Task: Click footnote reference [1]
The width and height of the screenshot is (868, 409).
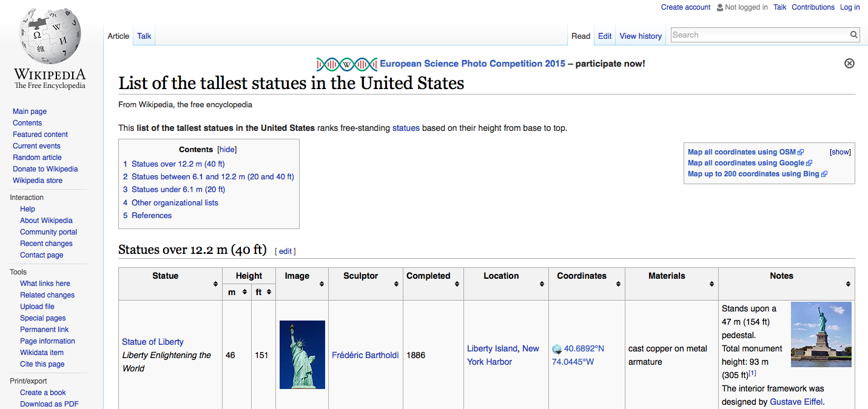Action: coord(752,373)
